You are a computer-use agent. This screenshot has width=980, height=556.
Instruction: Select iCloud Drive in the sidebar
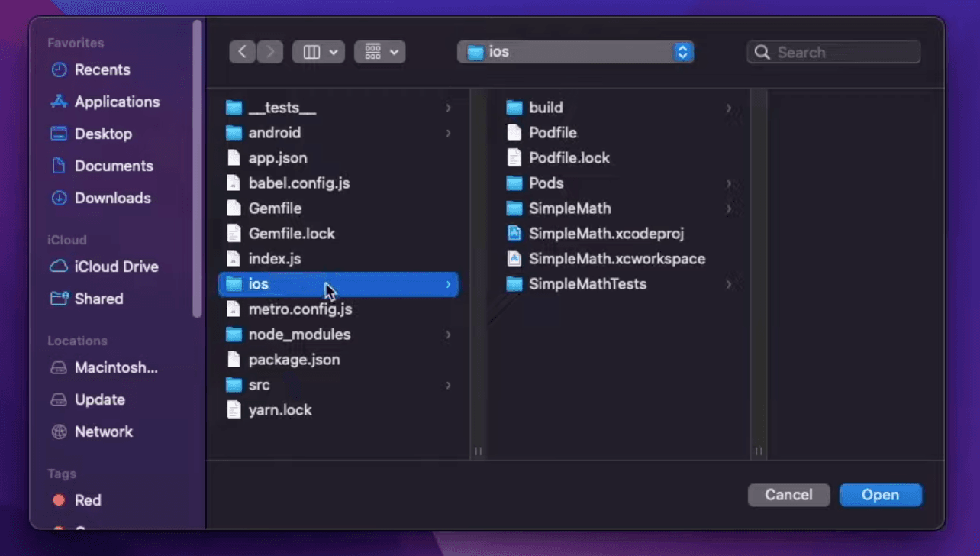point(114,267)
